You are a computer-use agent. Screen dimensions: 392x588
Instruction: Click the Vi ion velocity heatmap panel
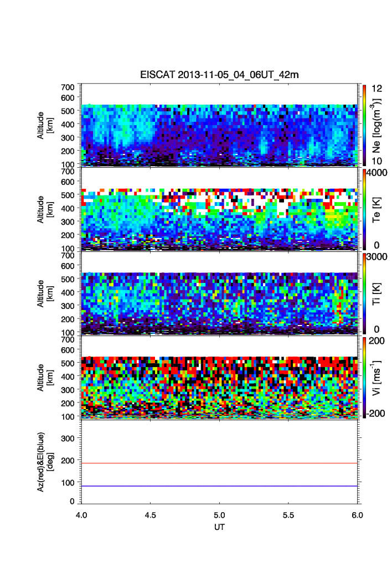coord(219,377)
